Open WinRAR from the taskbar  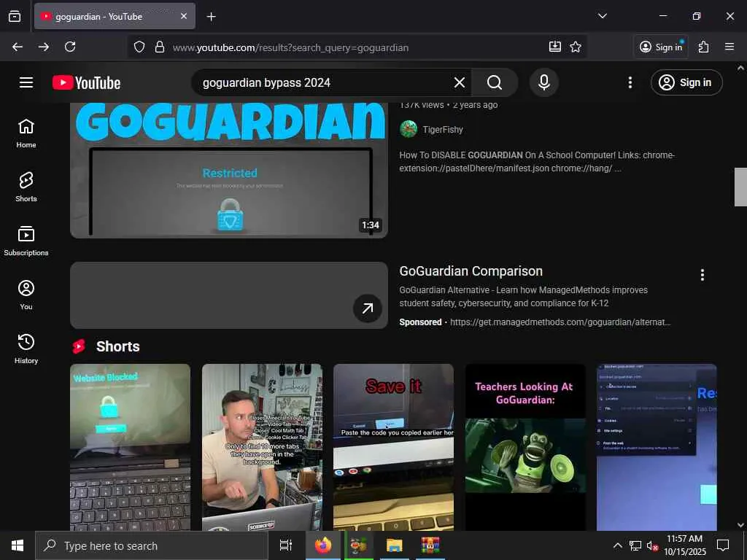click(x=430, y=545)
